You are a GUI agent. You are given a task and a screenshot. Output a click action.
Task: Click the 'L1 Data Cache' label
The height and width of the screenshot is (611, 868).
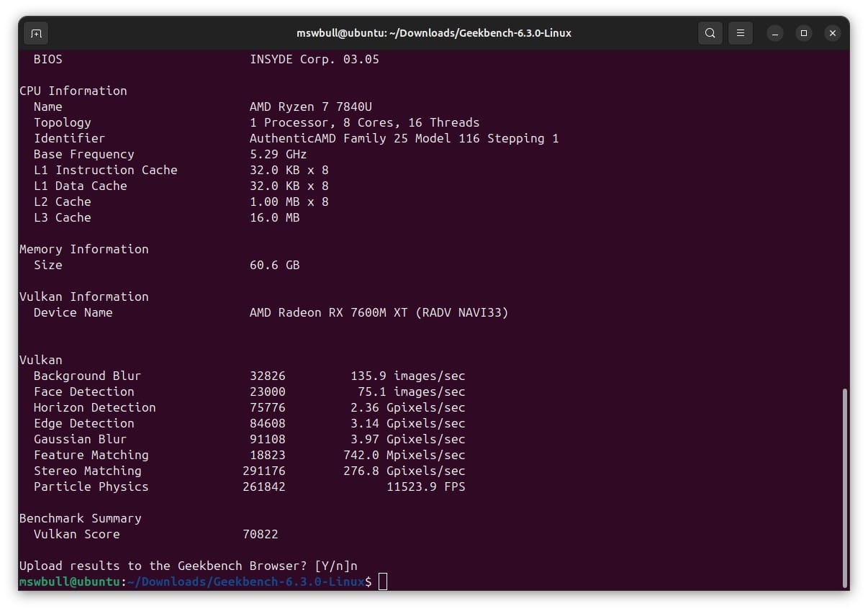(x=80, y=186)
